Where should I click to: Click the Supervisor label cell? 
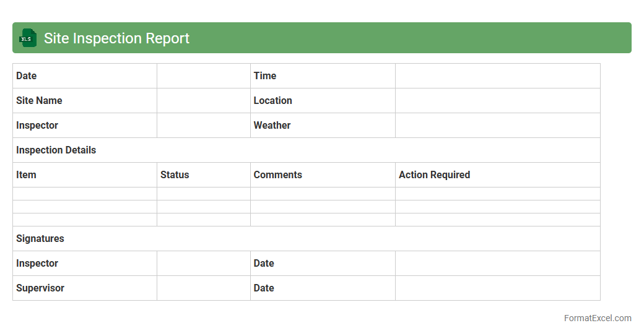tap(40, 288)
